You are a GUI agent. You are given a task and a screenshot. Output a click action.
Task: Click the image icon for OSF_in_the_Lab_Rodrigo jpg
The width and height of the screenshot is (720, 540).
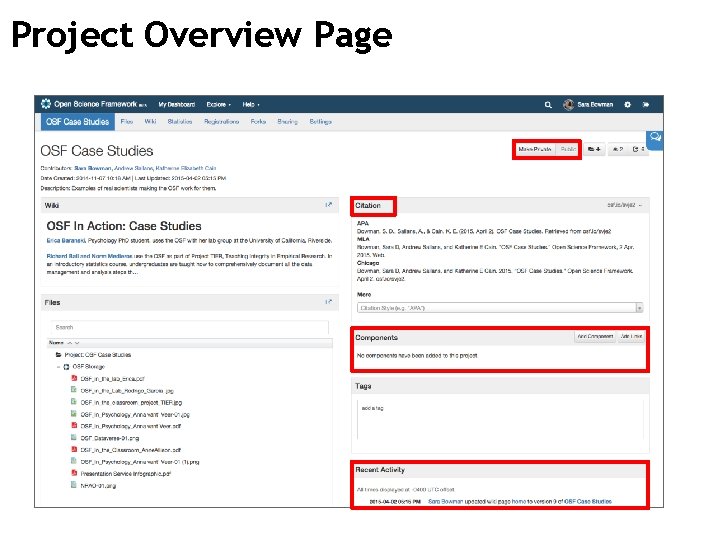(73, 390)
